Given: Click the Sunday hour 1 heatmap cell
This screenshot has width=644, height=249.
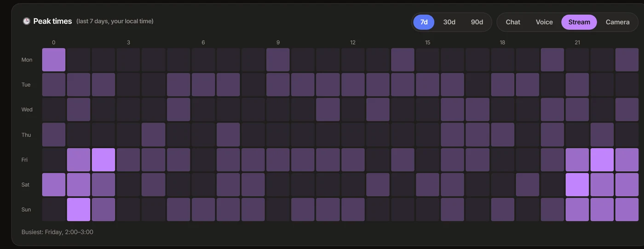Looking at the screenshot, I should (79, 209).
